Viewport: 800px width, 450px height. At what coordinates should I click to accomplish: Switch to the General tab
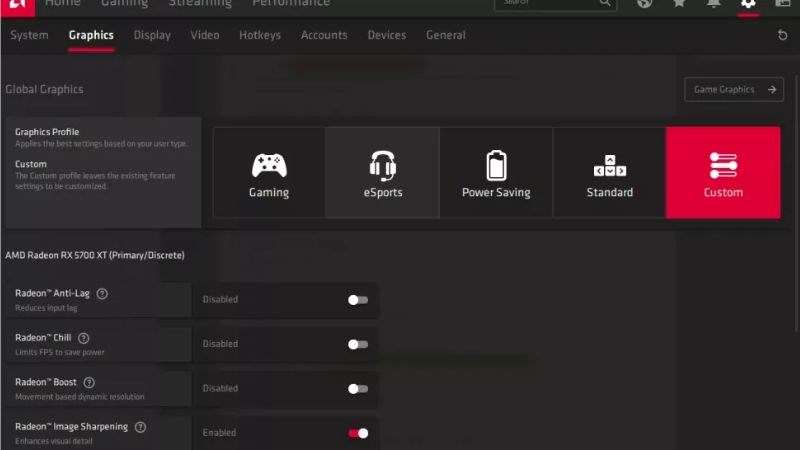[x=445, y=35]
